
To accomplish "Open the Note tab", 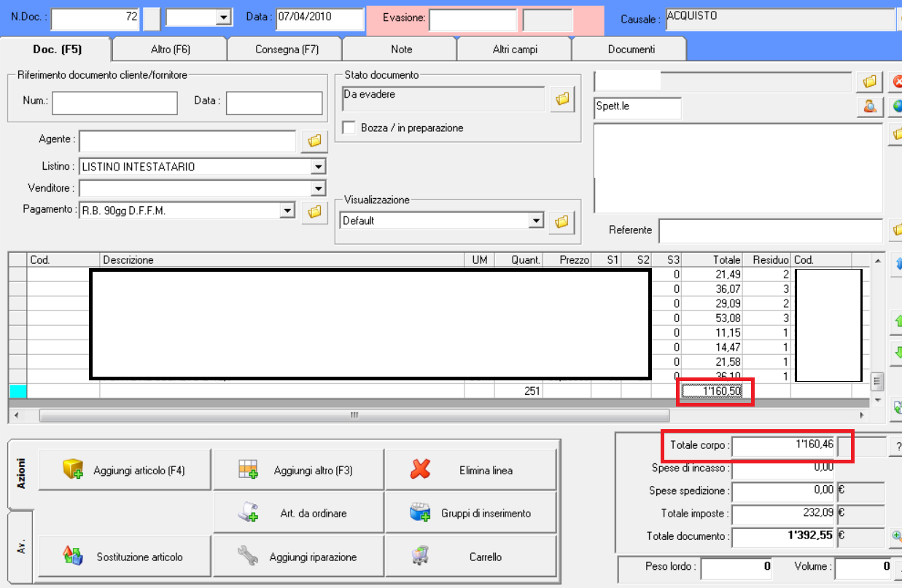I will (401, 50).
